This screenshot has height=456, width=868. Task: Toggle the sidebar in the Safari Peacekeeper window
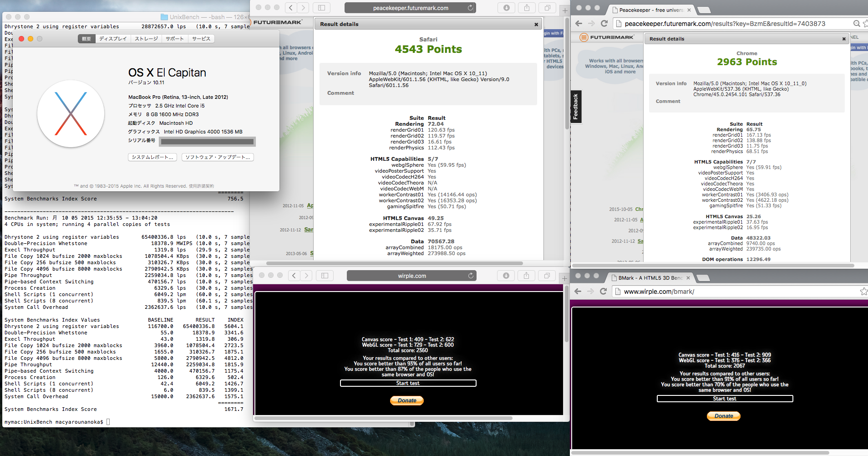coord(321,8)
